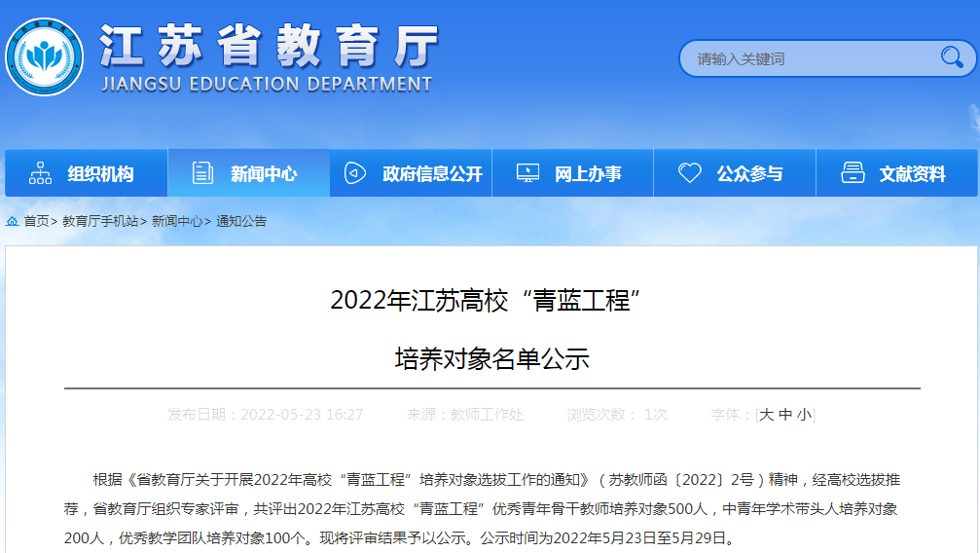Set font size to small (小)
The height and width of the screenshot is (553, 980).
tap(804, 415)
